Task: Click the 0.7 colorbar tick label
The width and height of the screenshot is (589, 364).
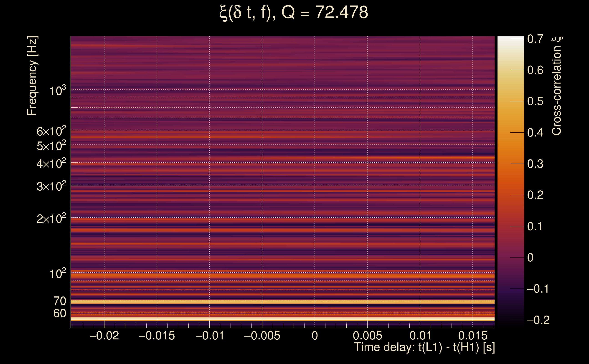Action: [535, 39]
